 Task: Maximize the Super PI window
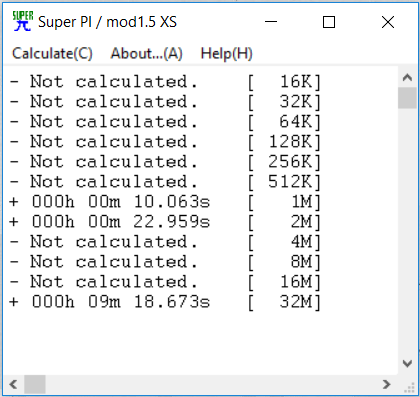pyautogui.click(x=329, y=22)
